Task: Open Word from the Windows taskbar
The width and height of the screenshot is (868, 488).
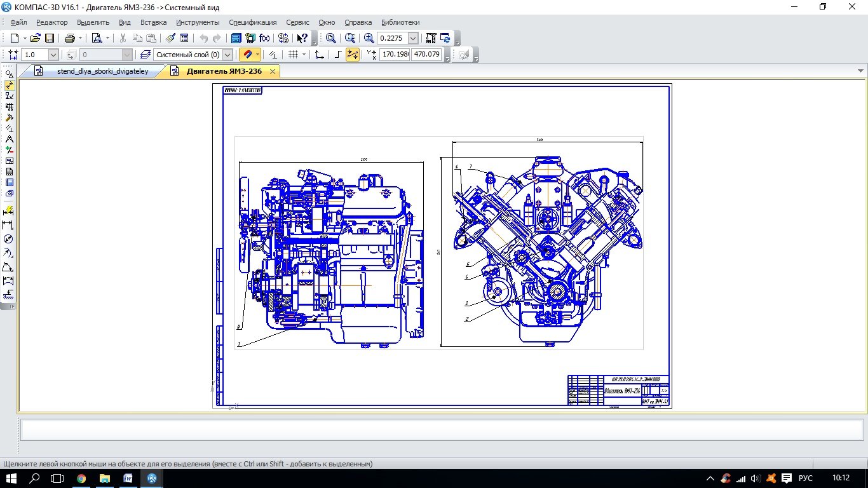Action: [x=128, y=478]
